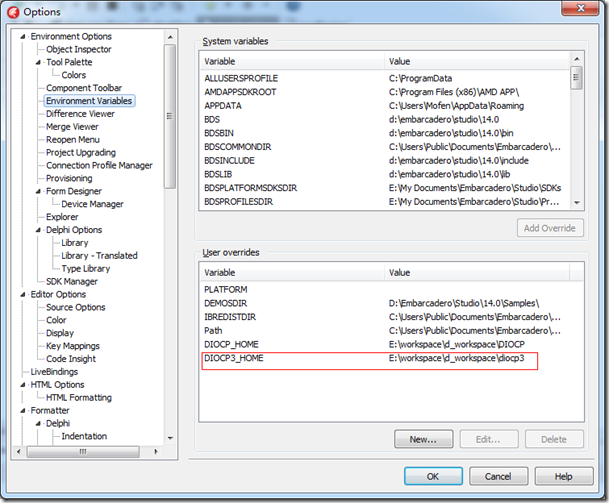This screenshot has width=609, height=503.
Task: Open Code Insight options
Action: (71, 359)
